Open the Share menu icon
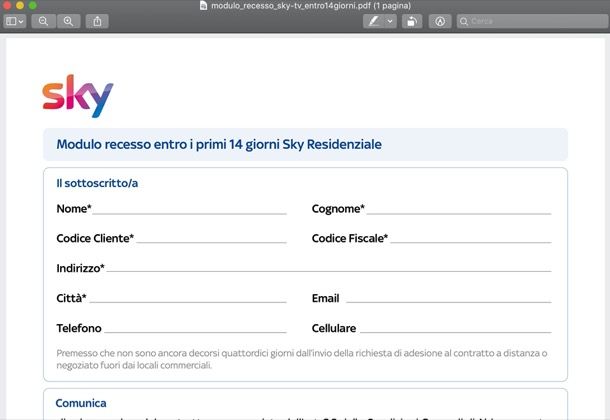The image size is (610, 420). pos(97,21)
